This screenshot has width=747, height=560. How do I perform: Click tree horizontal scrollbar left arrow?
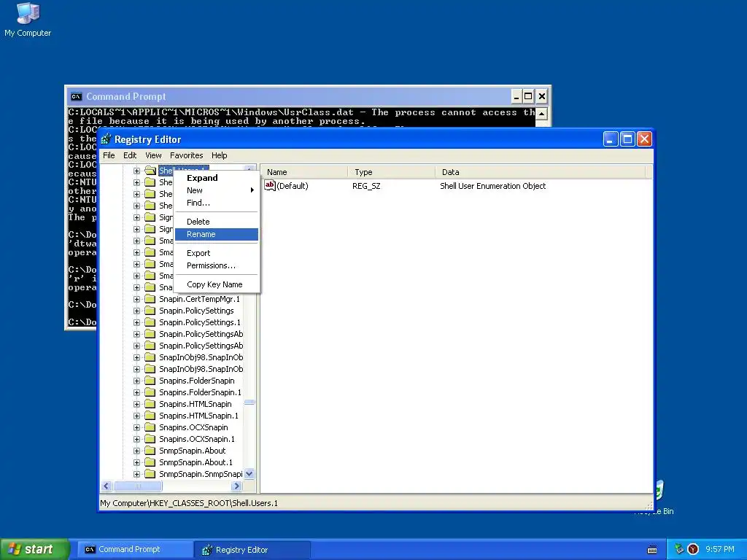point(107,486)
